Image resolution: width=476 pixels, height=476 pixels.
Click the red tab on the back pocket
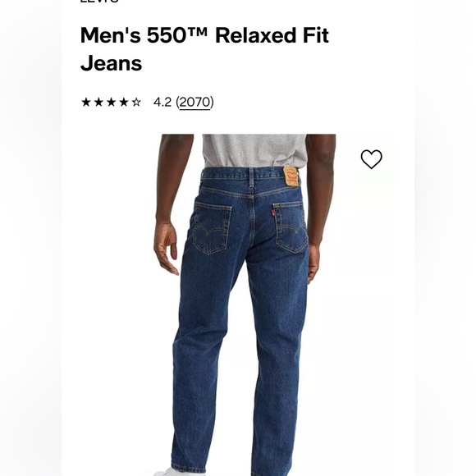[x=273, y=213]
